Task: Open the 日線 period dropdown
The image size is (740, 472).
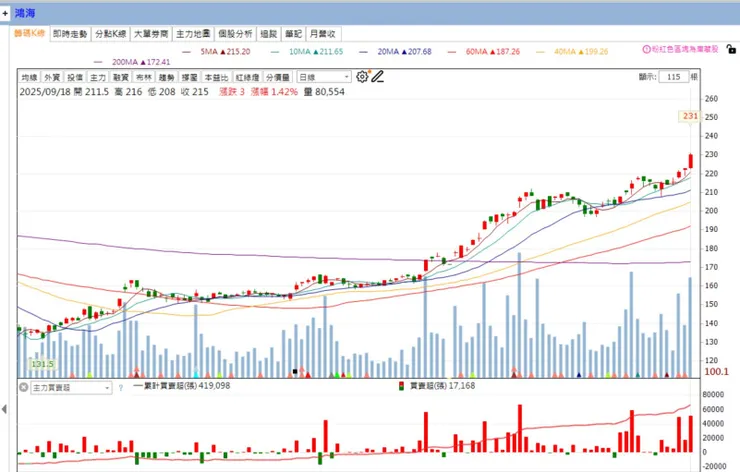Action: coord(324,77)
